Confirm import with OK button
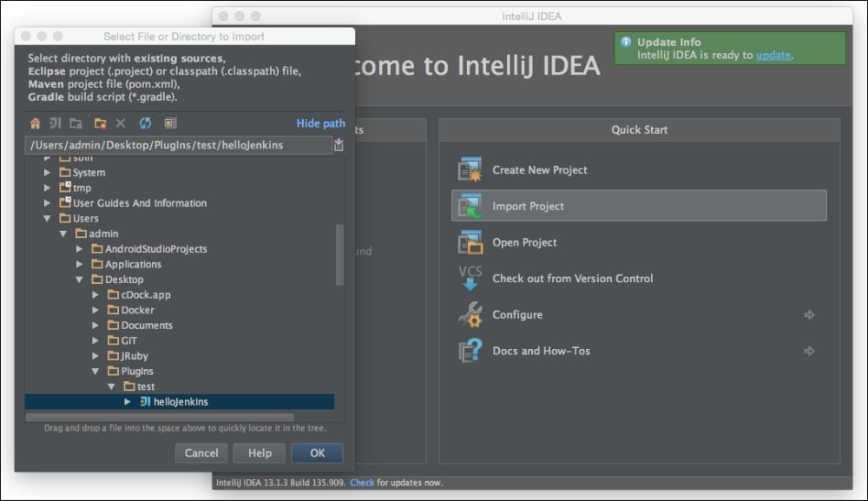This screenshot has width=868, height=501. tap(317, 453)
